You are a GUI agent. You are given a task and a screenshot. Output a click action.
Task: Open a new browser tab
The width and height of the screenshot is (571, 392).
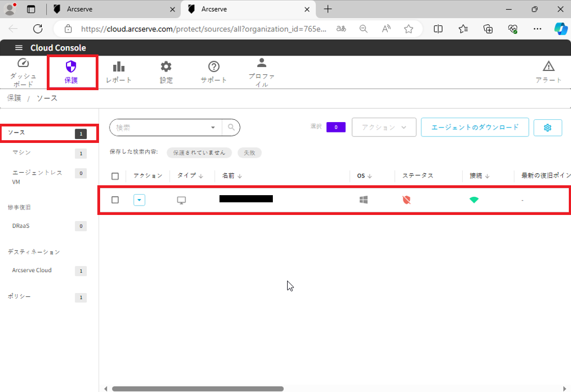click(x=328, y=9)
